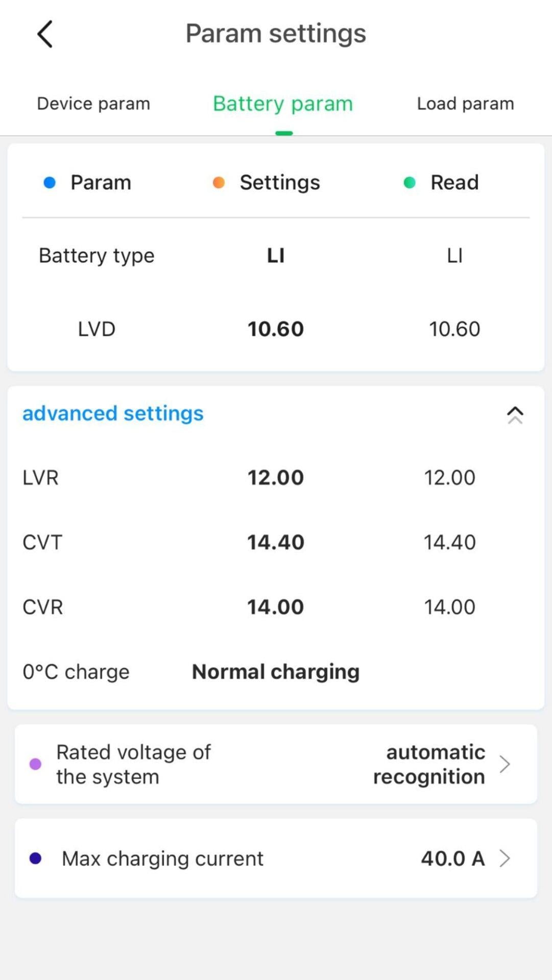The height and width of the screenshot is (980, 552).
Task: Change Battery type setting LI
Action: pos(276,255)
